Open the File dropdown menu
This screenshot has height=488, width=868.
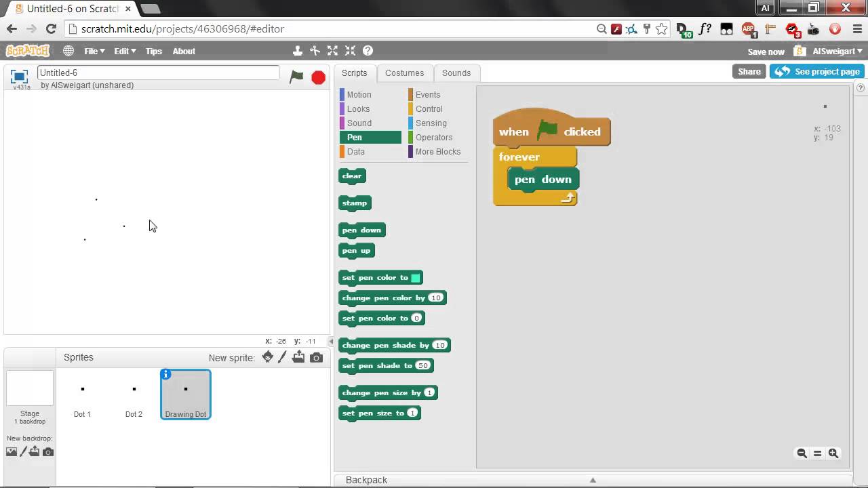pos(94,51)
